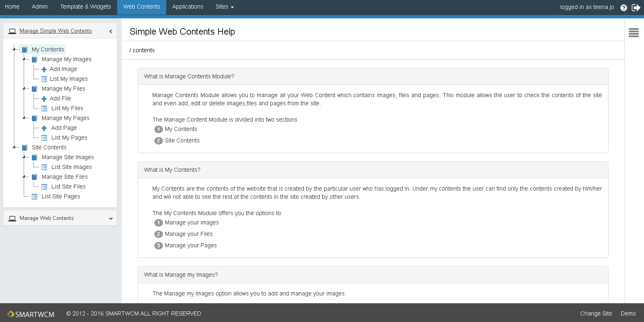Open the hamburger menu icon at right

633,33
